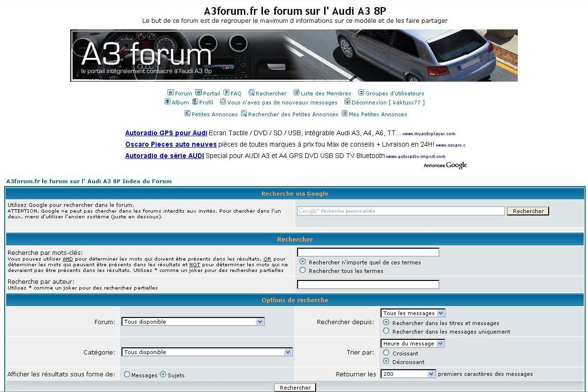The image size is (588, 392).
Task: Select Décroissant sort order
Action: coord(386,361)
